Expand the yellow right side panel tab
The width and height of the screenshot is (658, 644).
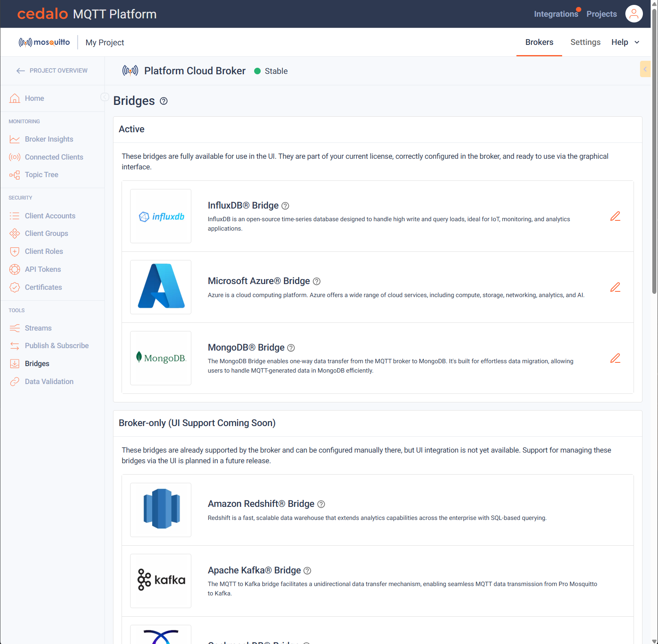click(x=645, y=69)
